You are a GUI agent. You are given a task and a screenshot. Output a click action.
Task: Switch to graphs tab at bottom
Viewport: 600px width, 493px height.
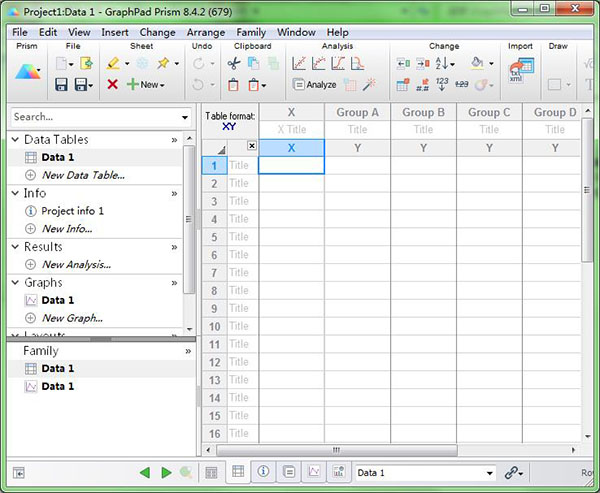pyautogui.click(x=314, y=471)
